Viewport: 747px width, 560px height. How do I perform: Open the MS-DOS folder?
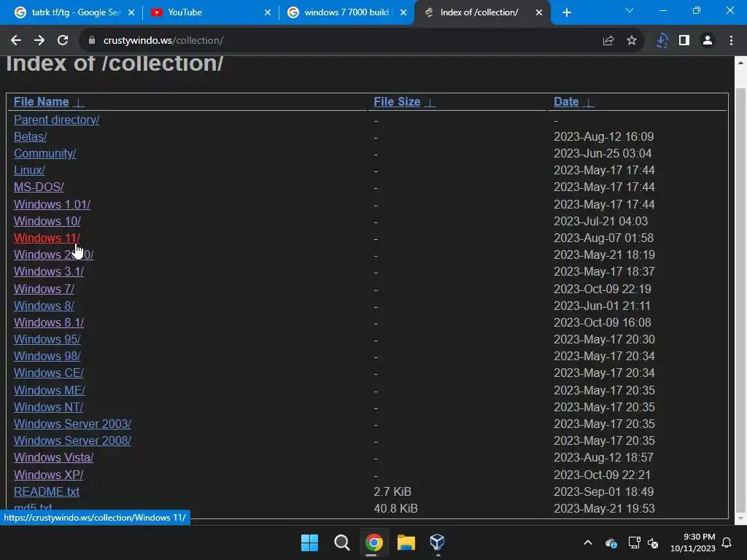pyautogui.click(x=39, y=187)
